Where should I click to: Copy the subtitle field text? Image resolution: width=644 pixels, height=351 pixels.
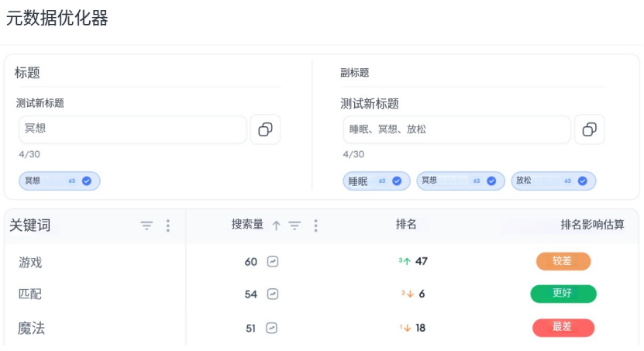pos(589,129)
